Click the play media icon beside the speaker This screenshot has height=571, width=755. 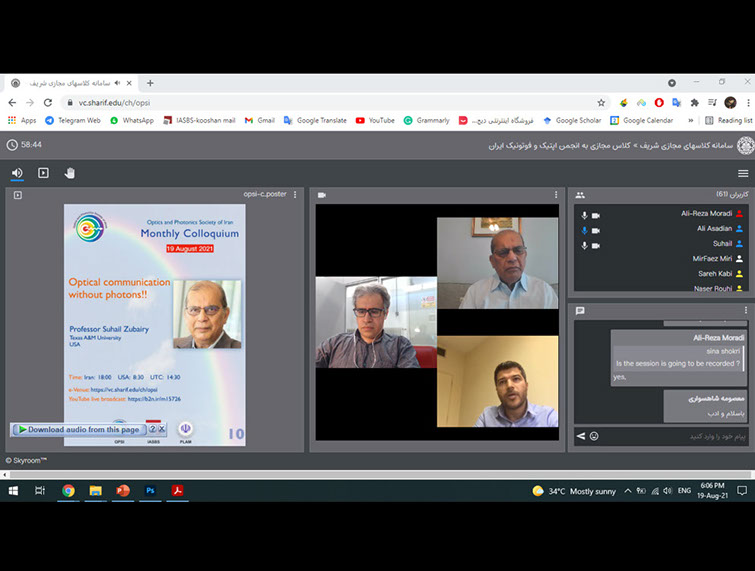click(x=43, y=172)
